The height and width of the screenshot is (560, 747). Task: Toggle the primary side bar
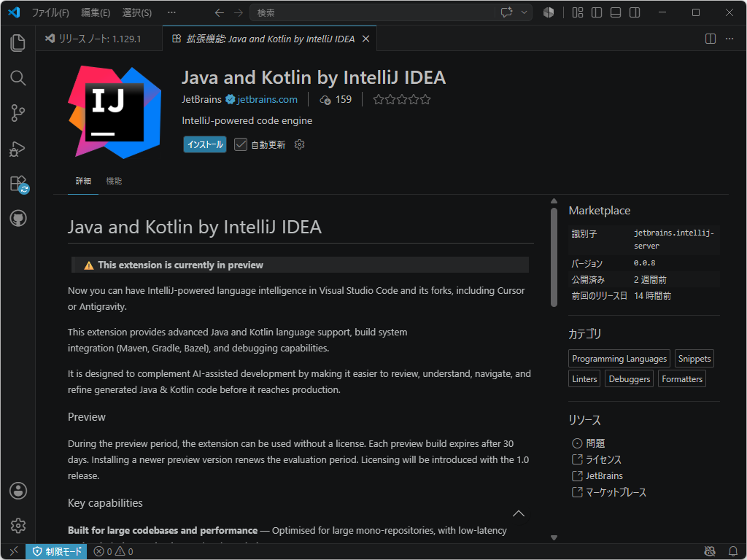[x=597, y=13]
